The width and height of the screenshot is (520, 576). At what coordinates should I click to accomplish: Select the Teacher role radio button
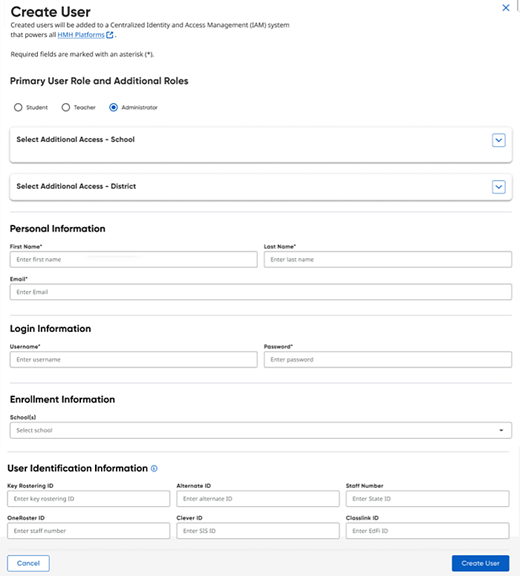coord(66,107)
